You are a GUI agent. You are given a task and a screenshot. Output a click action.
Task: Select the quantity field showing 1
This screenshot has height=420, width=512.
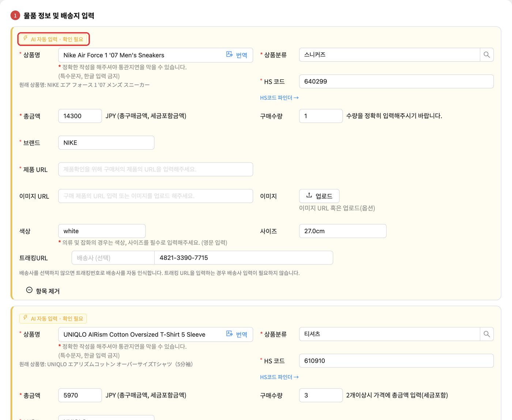pos(321,116)
